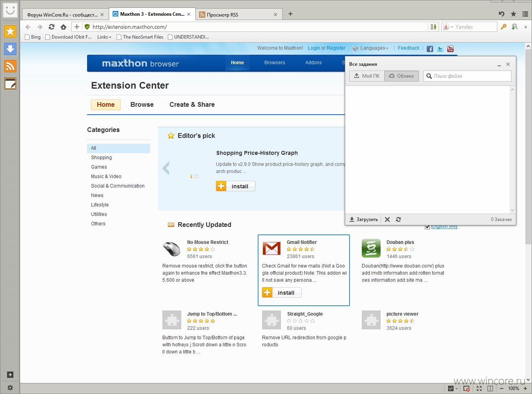Select the Music & Video category

point(106,177)
